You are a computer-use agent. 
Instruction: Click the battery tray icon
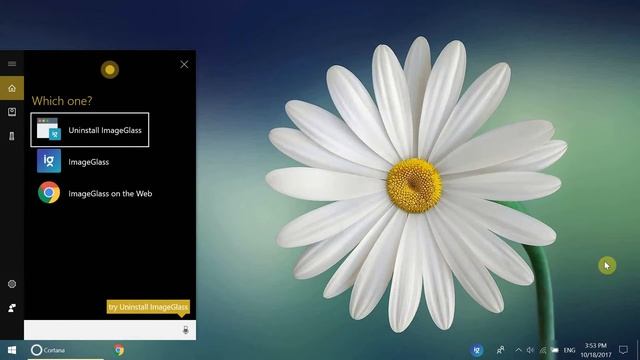tap(554, 350)
